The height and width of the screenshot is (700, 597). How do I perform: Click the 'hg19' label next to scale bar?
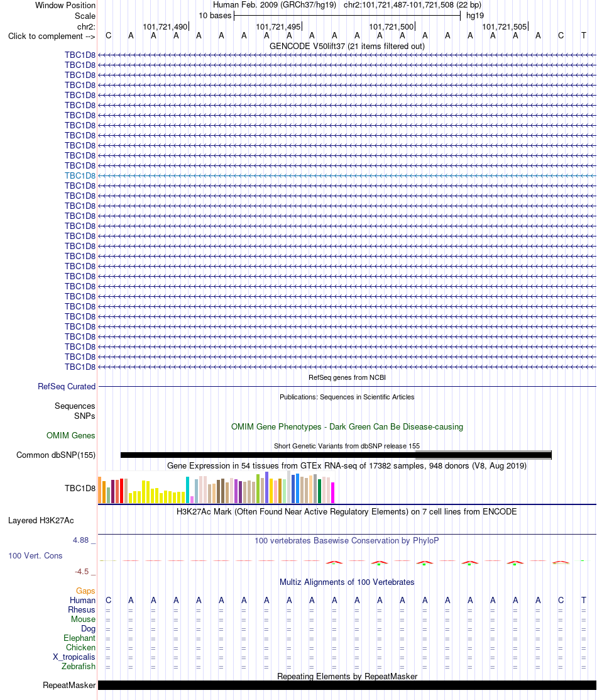click(x=474, y=16)
